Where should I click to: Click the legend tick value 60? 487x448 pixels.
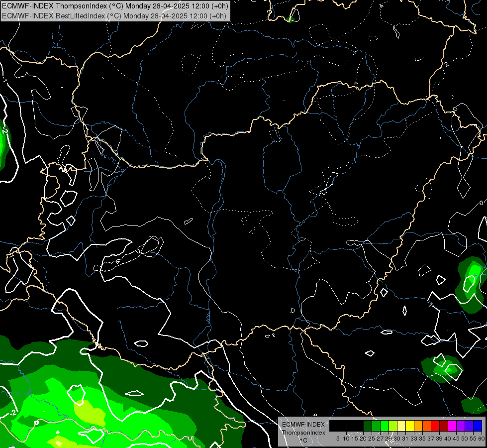coord(482,439)
